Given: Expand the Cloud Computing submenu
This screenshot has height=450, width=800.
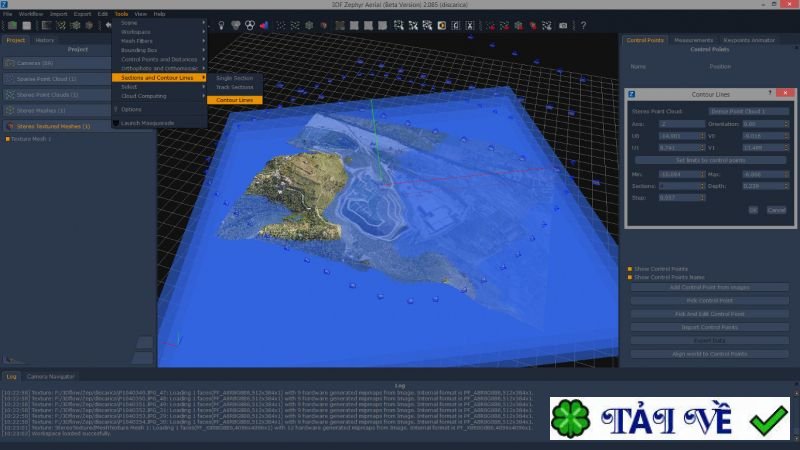Looking at the screenshot, I should (159, 96).
